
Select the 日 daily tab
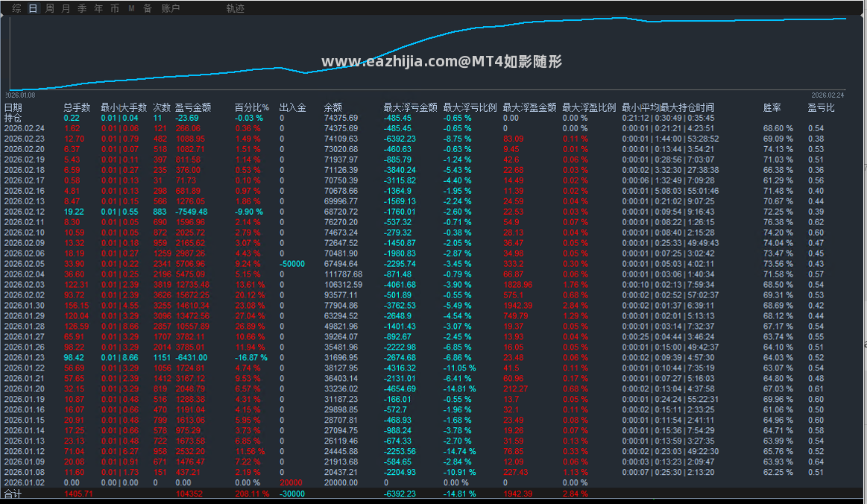34,8
